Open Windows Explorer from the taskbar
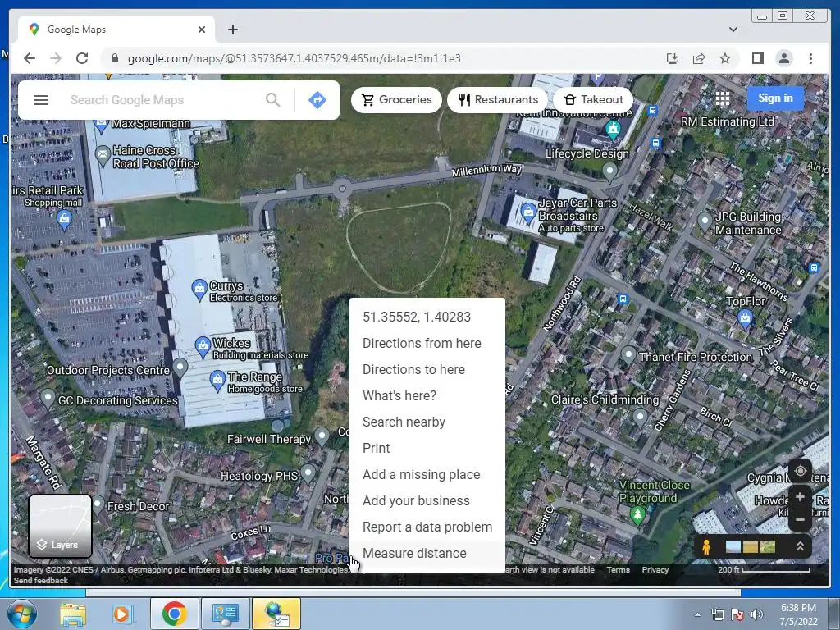840x630 pixels. tap(73, 614)
